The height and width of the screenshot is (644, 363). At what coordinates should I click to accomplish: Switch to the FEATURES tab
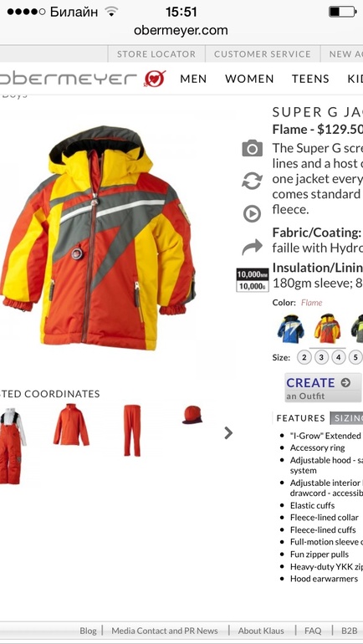(x=300, y=418)
